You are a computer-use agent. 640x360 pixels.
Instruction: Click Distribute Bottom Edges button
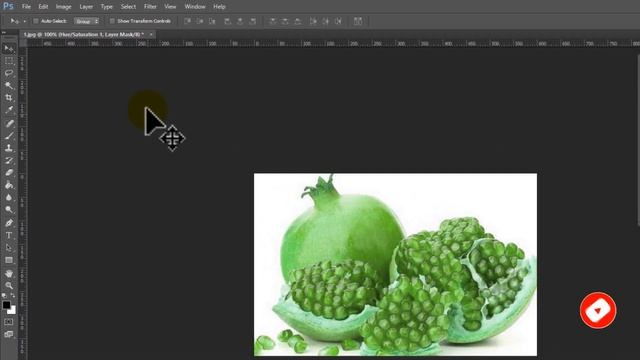(298, 21)
